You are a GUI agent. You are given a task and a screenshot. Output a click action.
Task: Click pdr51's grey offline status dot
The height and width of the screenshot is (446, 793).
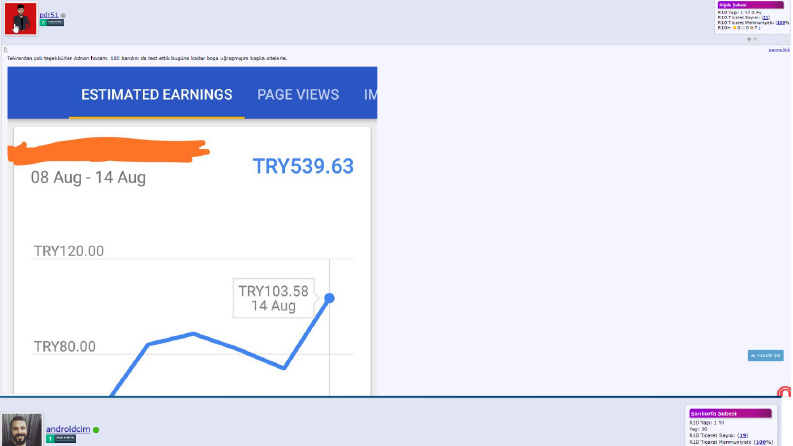pos(63,15)
